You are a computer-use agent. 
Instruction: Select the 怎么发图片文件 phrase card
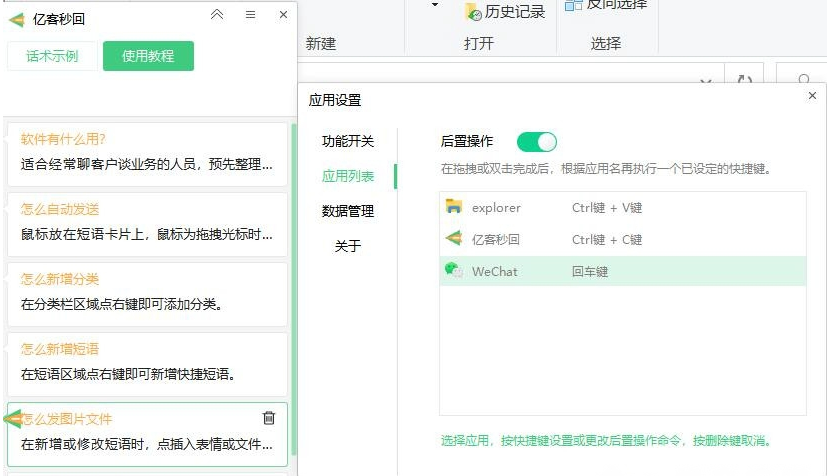click(x=147, y=434)
